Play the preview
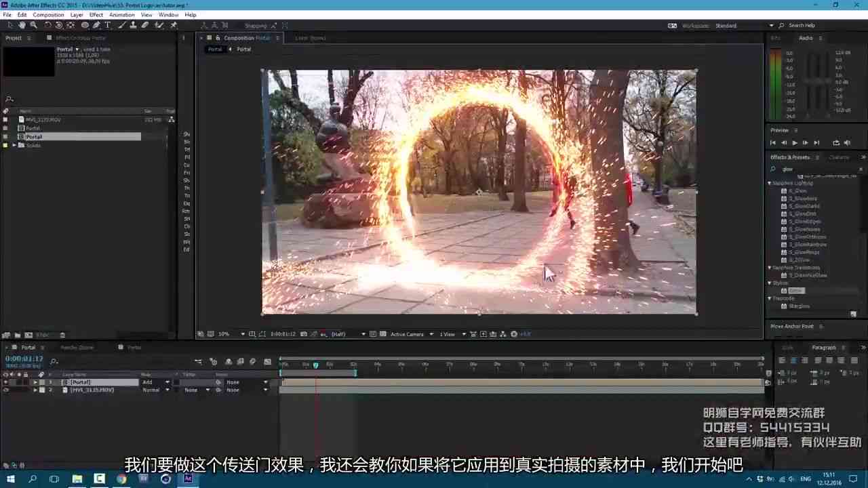The width and height of the screenshot is (868, 488). coord(794,142)
